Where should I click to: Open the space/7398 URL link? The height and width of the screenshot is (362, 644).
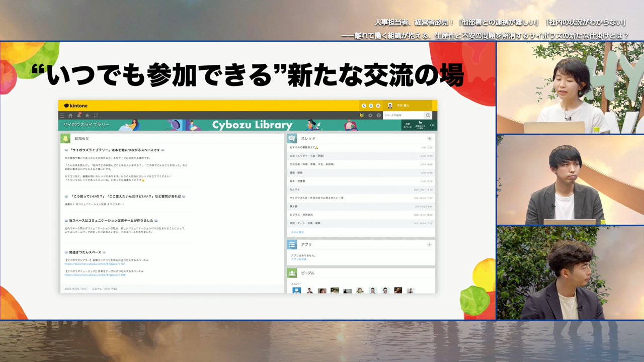coord(95,275)
